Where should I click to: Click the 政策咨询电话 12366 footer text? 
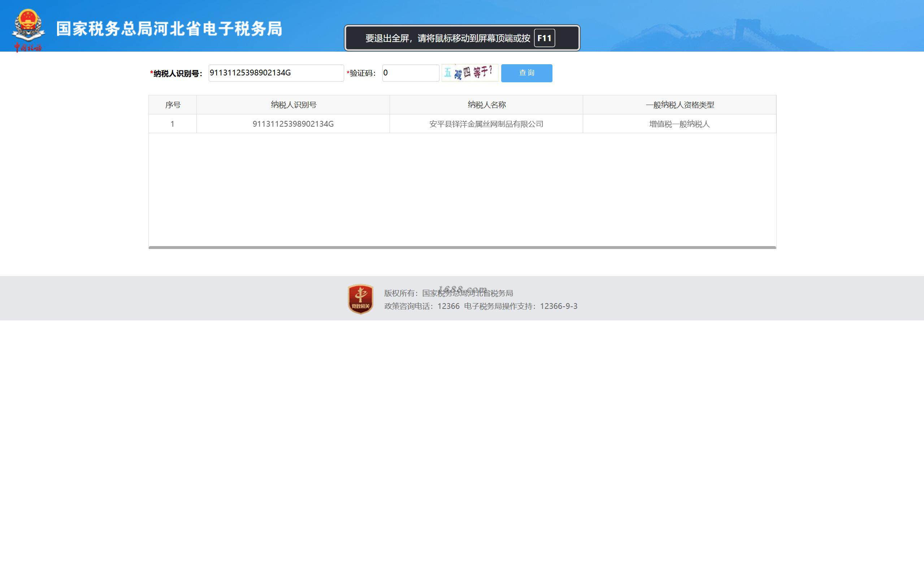[x=421, y=306]
